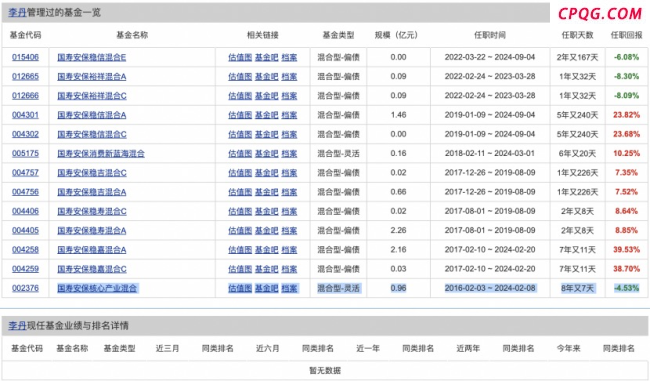Open 档案 for fund 002376

click(289, 288)
